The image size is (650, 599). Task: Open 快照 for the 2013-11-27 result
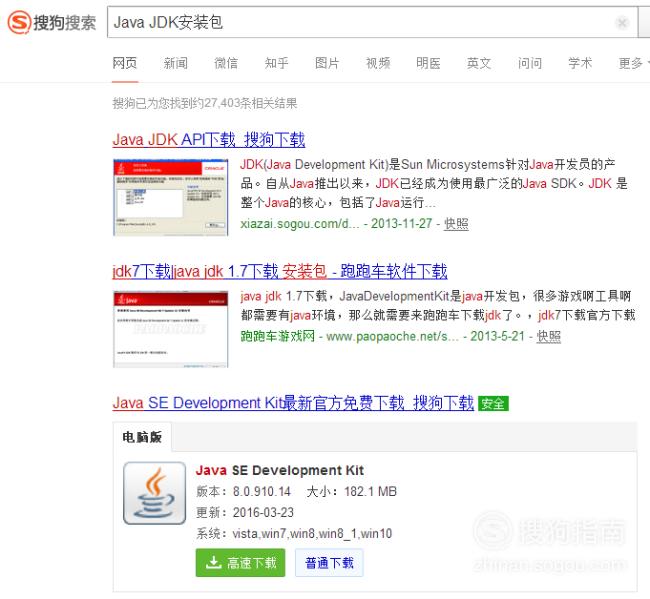(x=456, y=224)
